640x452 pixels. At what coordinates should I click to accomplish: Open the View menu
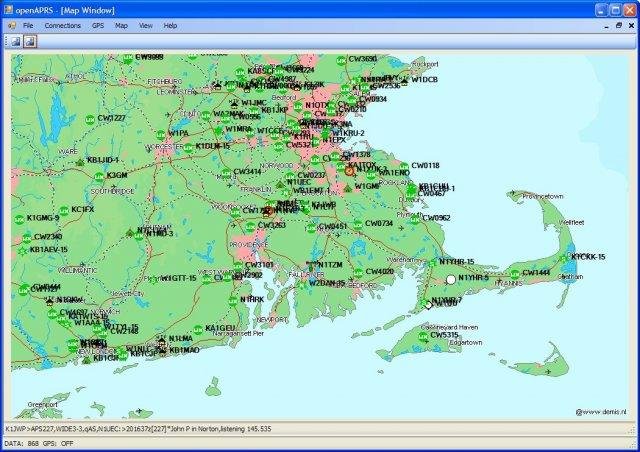146,25
